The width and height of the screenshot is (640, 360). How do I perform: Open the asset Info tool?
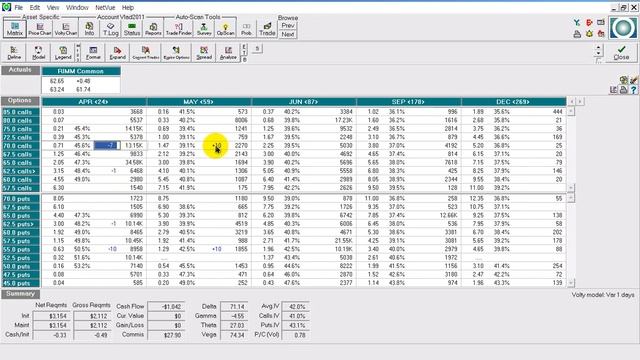coord(89,29)
